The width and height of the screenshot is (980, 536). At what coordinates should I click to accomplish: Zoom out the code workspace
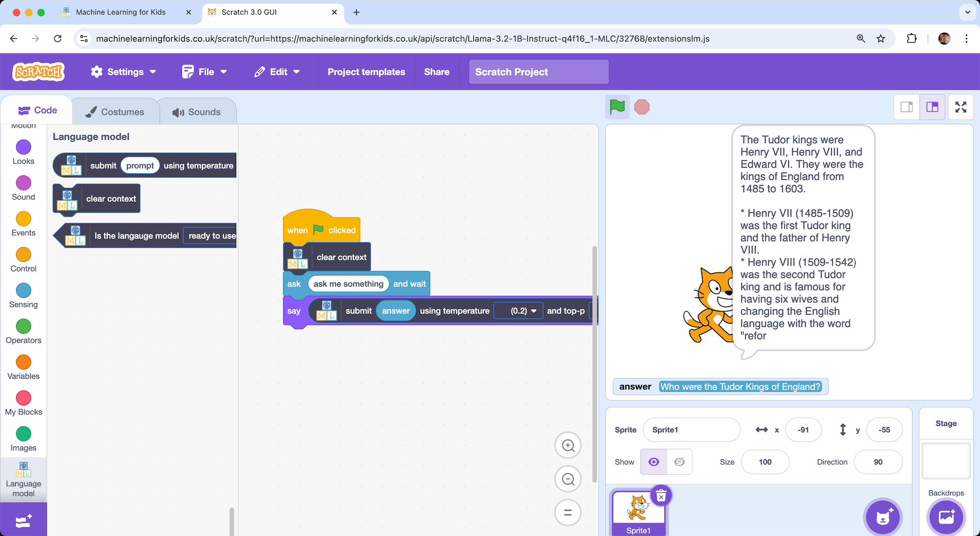coord(568,479)
